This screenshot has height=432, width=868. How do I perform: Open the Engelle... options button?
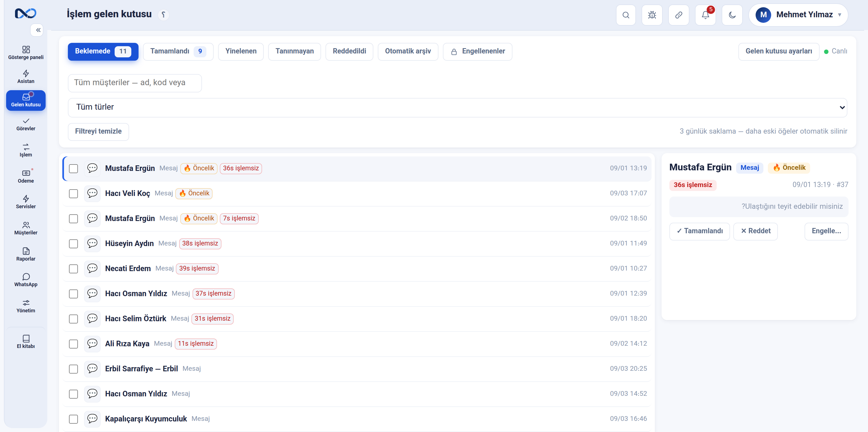pos(826,231)
